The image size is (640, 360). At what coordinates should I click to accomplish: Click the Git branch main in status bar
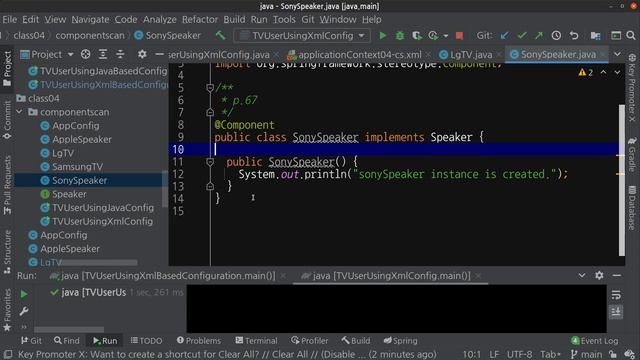click(587, 354)
